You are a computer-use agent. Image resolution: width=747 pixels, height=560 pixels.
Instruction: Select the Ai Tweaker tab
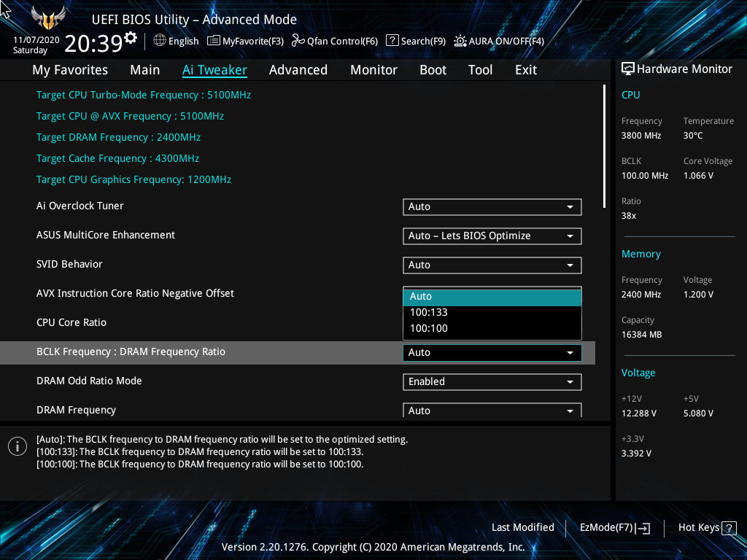214,70
